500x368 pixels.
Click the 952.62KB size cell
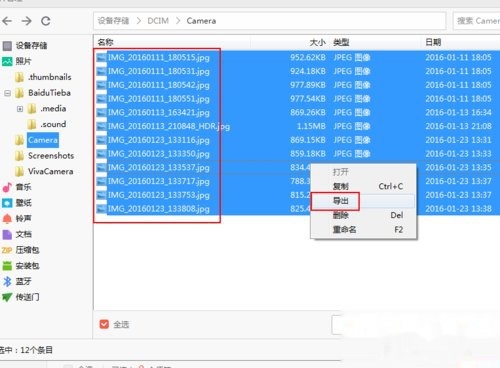point(308,57)
